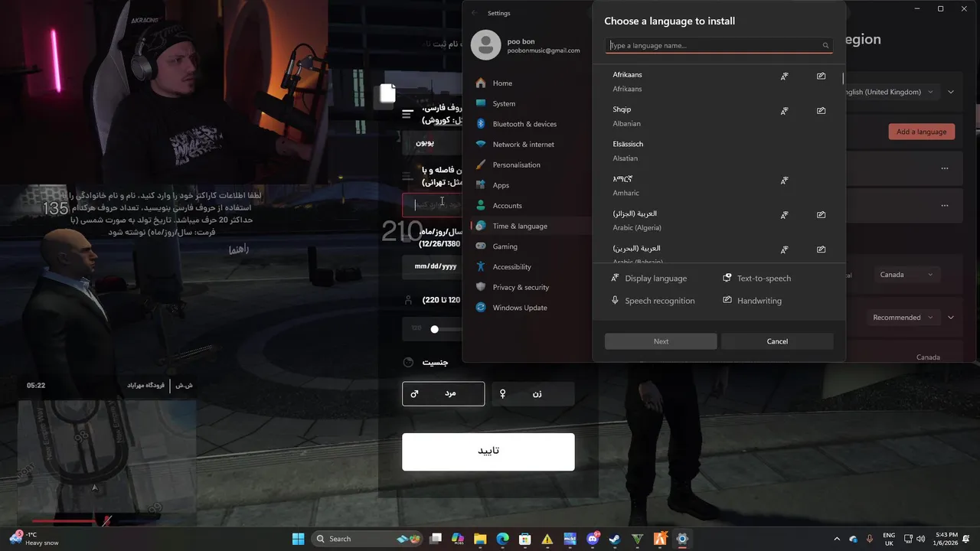
Task: Select the male مرد gender option
Action: (x=443, y=393)
